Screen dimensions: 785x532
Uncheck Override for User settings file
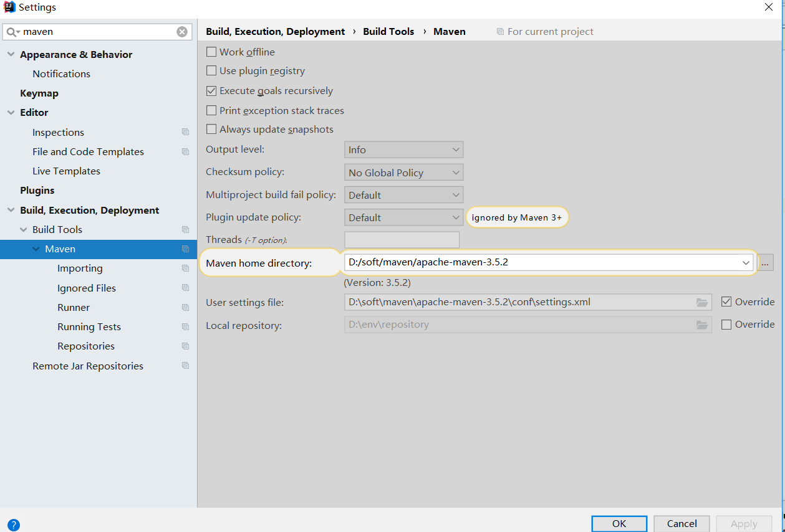726,302
